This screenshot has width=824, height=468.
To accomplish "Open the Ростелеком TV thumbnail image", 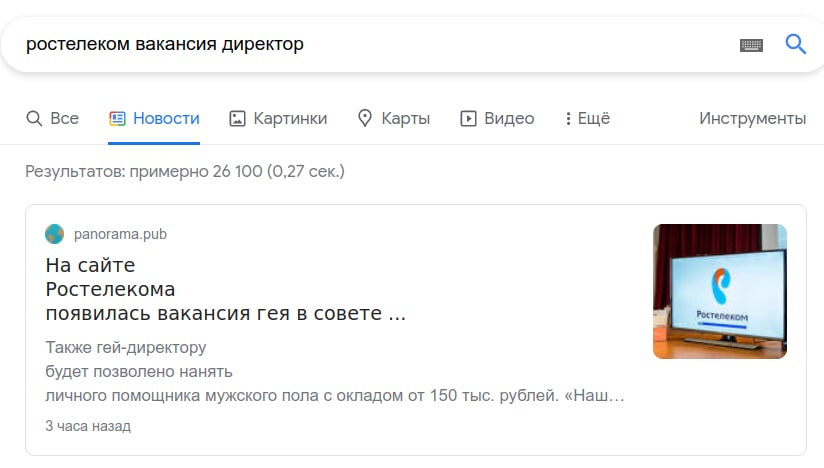I will (x=720, y=292).
